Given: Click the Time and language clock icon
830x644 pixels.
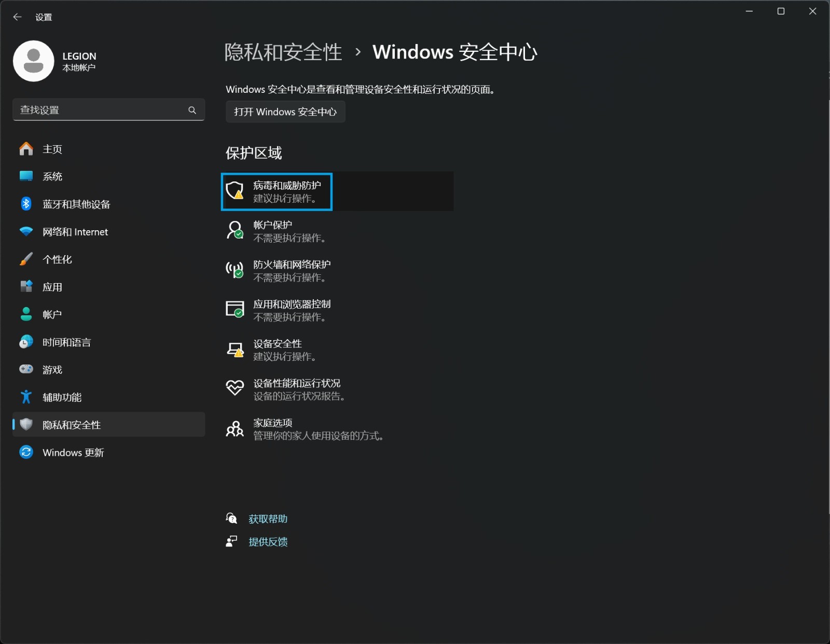Looking at the screenshot, I should [x=26, y=342].
